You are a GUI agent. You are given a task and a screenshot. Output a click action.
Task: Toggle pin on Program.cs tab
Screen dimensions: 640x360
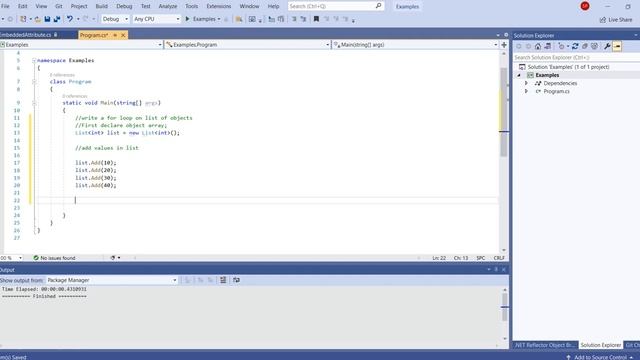115,35
